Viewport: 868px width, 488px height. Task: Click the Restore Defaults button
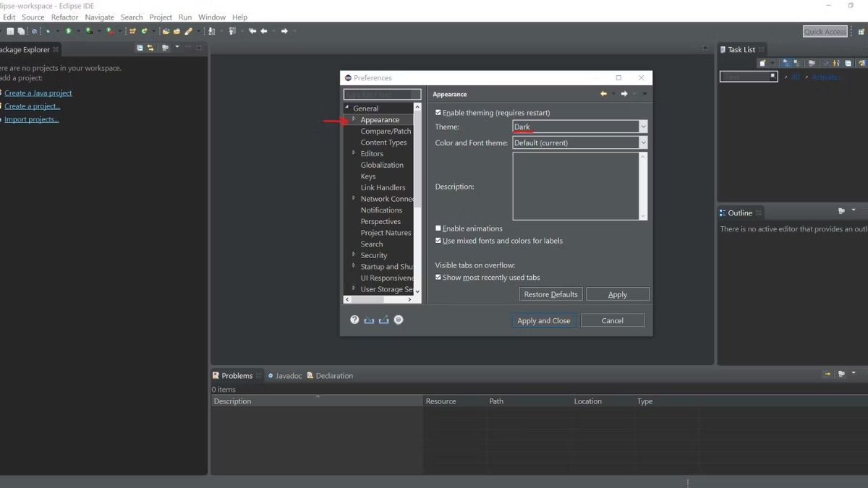click(x=551, y=294)
